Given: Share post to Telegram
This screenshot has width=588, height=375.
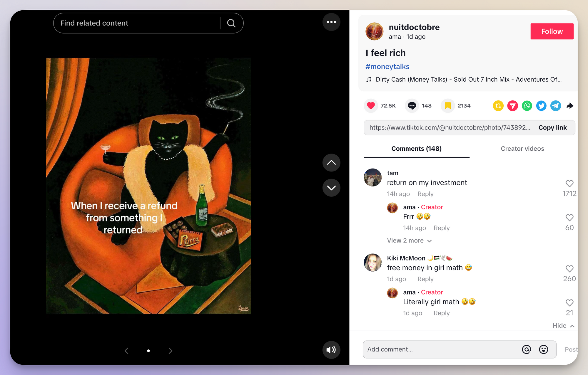Looking at the screenshot, I should tap(556, 106).
